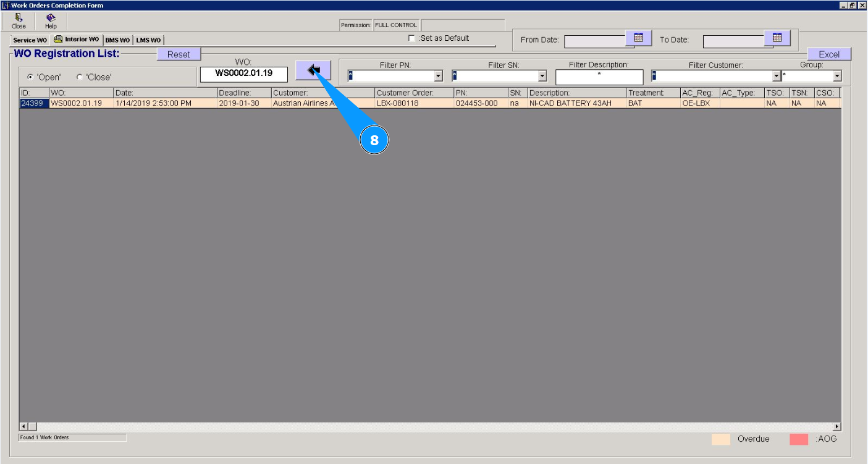Expand the Group dropdown

(x=837, y=76)
